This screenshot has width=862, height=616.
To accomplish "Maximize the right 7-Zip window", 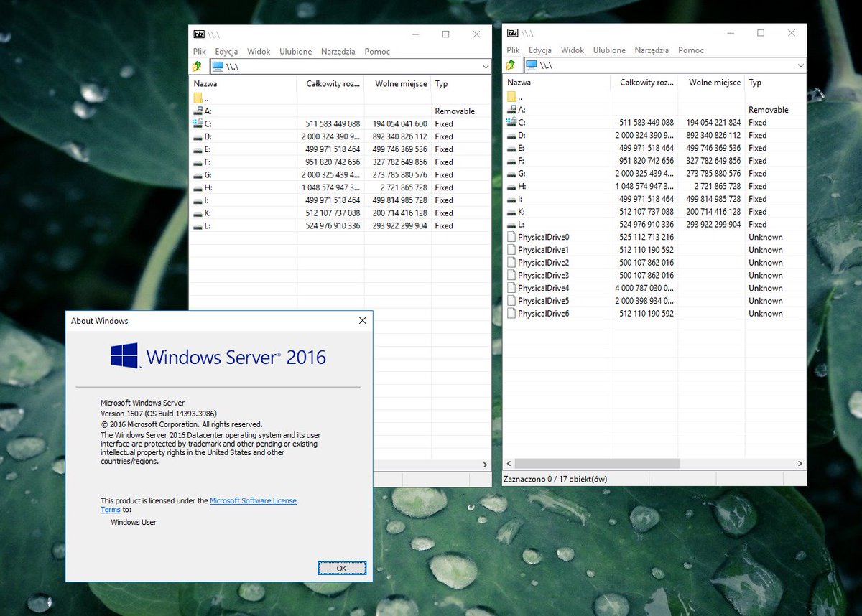I will pos(760,33).
